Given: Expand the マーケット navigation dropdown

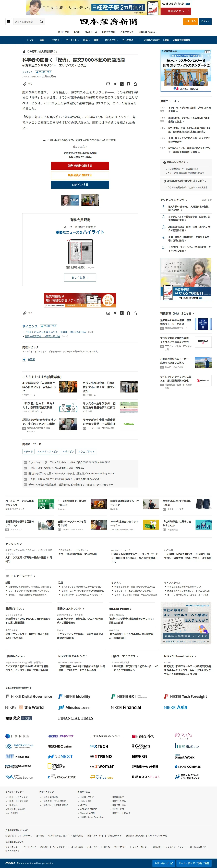Looking at the screenshot, I should pos(73,40).
